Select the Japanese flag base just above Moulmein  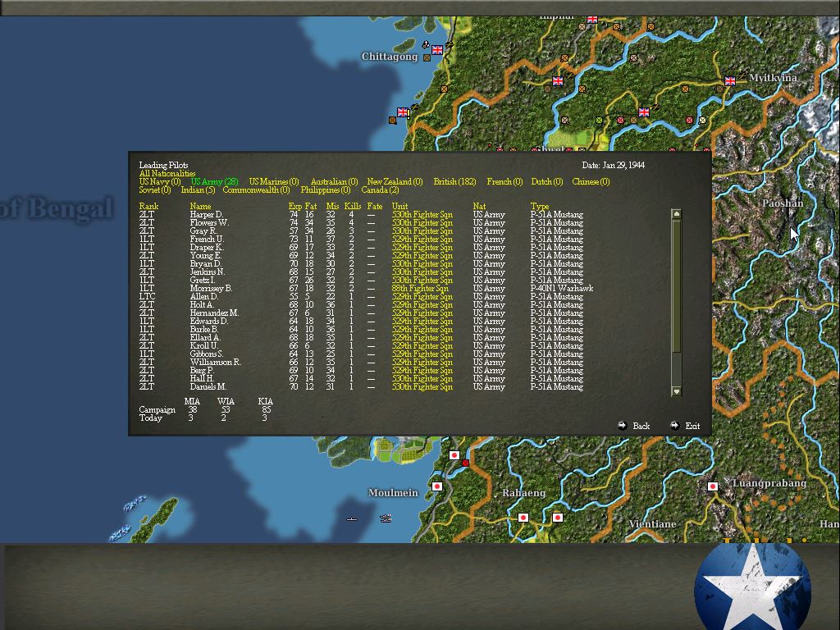coord(454,455)
